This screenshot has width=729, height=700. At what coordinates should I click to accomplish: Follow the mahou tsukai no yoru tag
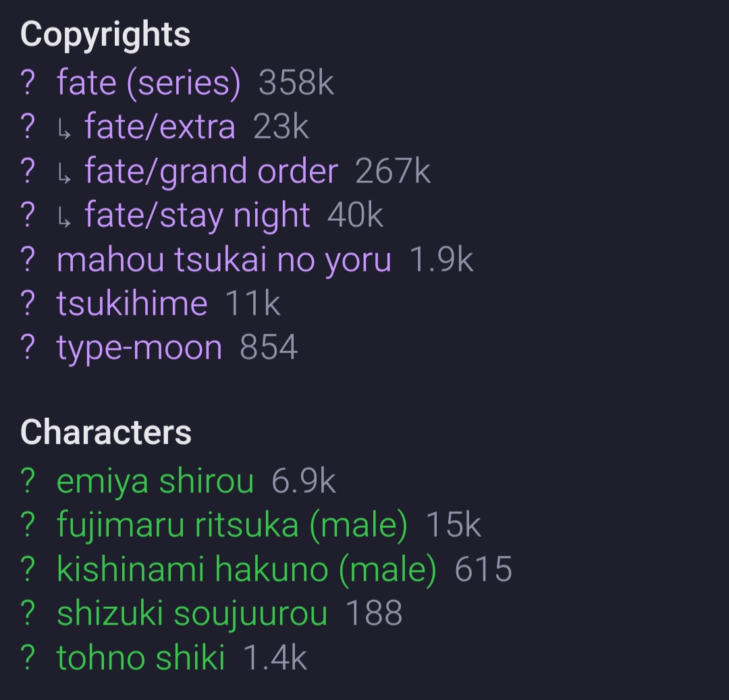pyautogui.click(x=223, y=260)
